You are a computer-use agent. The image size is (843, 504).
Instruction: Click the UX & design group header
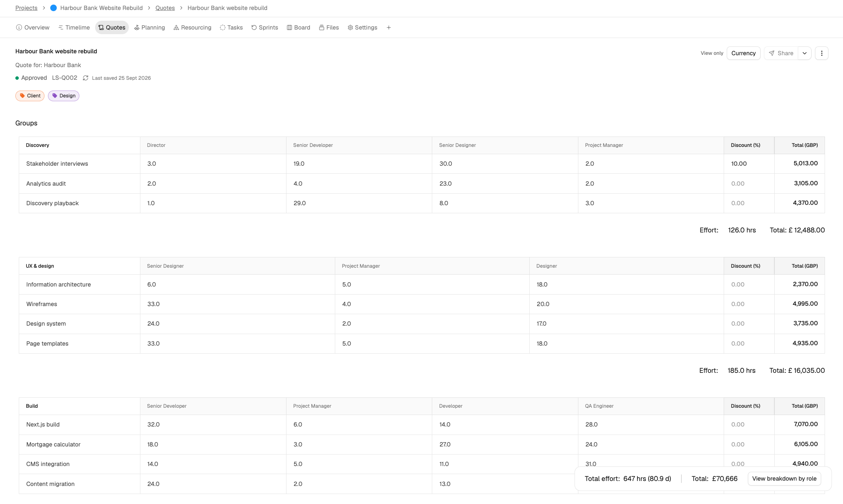pyautogui.click(x=40, y=266)
